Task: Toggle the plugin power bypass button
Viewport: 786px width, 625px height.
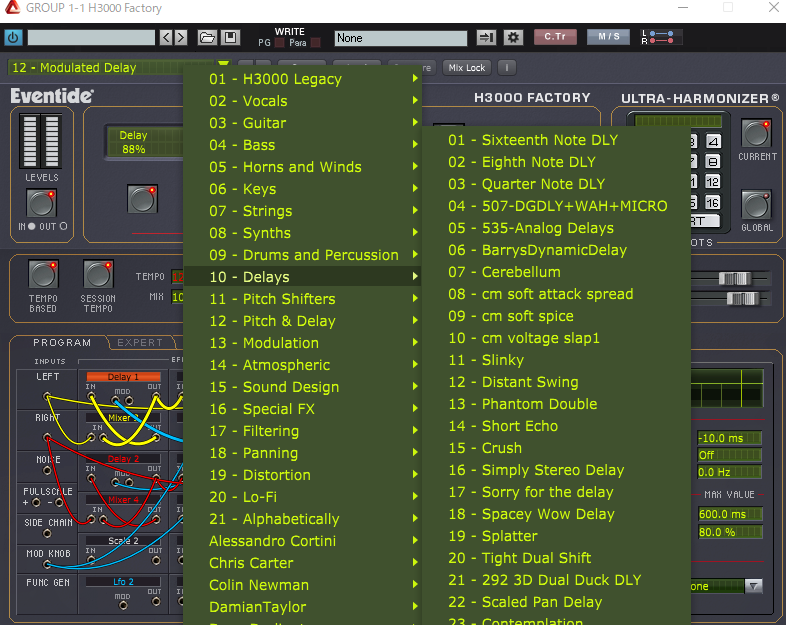Action: click(x=13, y=38)
